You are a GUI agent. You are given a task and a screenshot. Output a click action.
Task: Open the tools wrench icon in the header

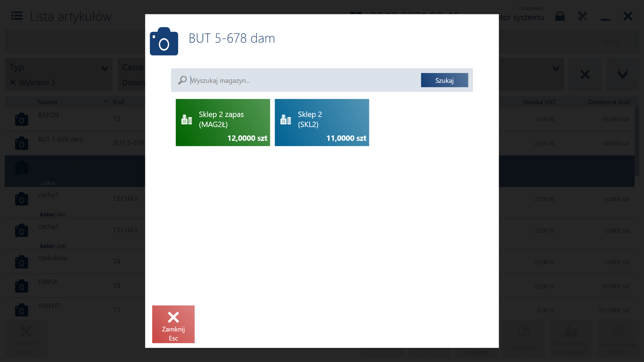coord(583,16)
